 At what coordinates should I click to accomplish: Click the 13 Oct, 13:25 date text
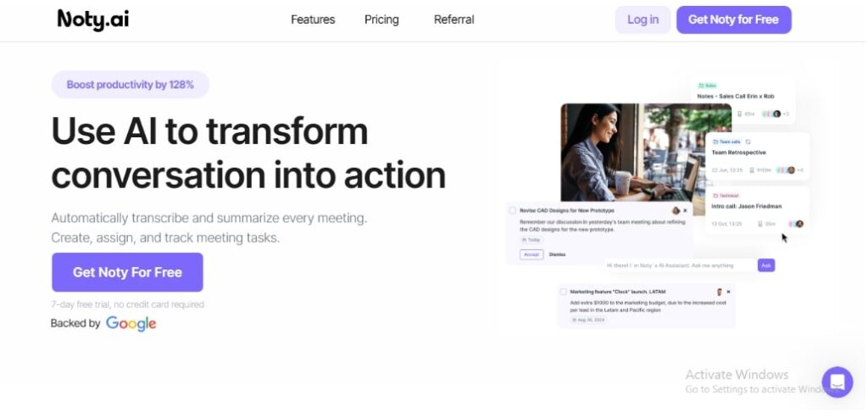tap(726, 224)
